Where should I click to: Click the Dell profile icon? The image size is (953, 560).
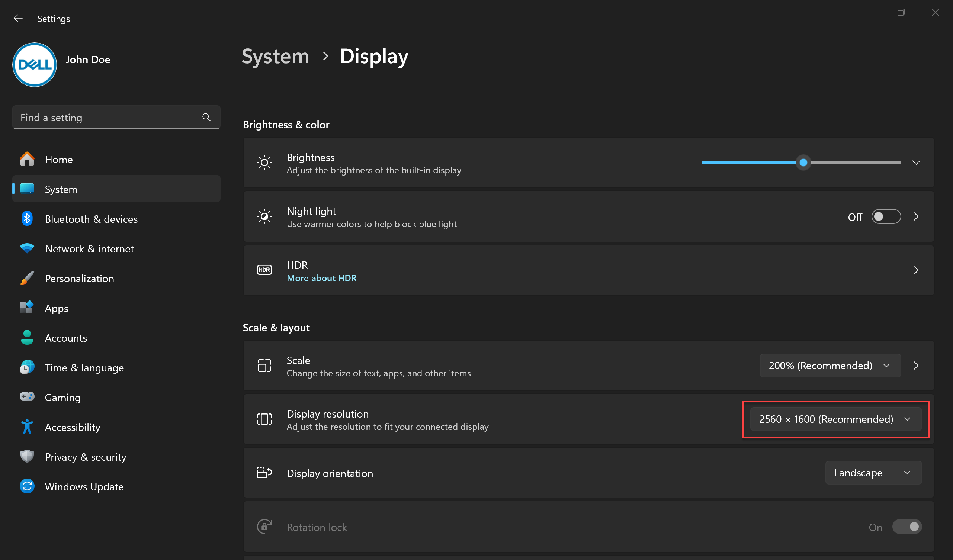pos(34,59)
